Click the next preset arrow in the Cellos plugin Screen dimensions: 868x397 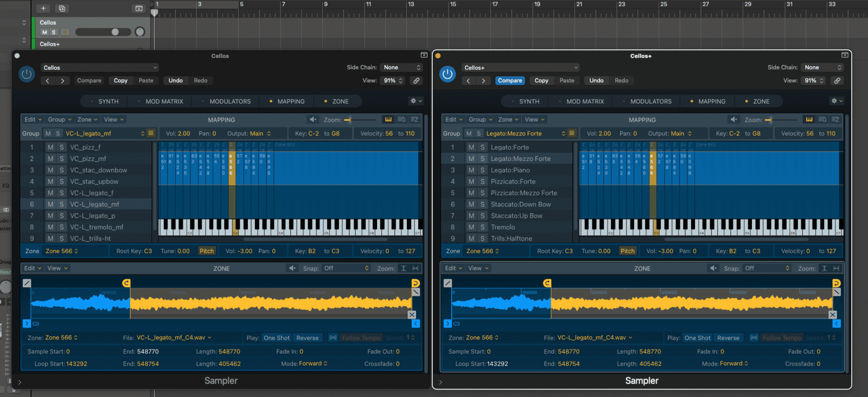(x=62, y=80)
